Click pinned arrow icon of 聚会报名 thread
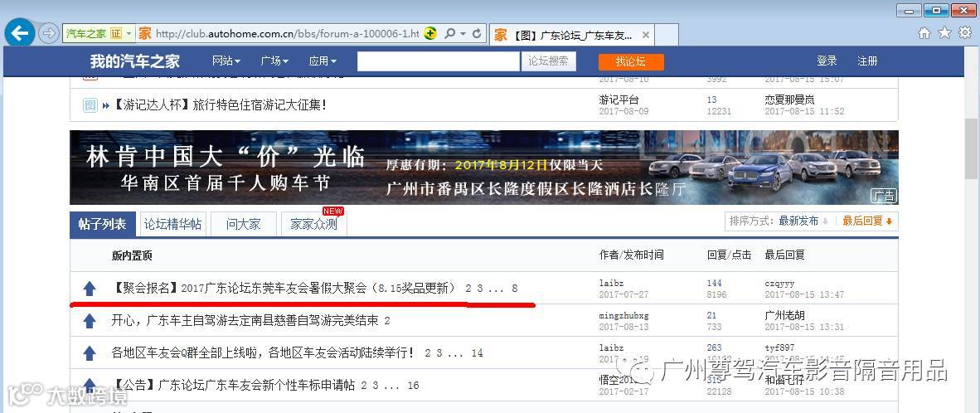Viewport: 980px width, 413px height. pos(90,289)
